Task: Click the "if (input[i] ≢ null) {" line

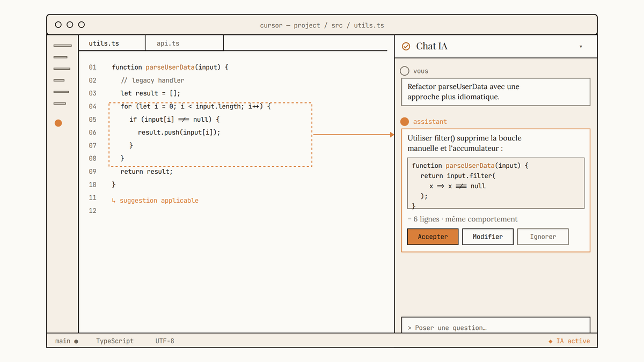Action: 175,119
